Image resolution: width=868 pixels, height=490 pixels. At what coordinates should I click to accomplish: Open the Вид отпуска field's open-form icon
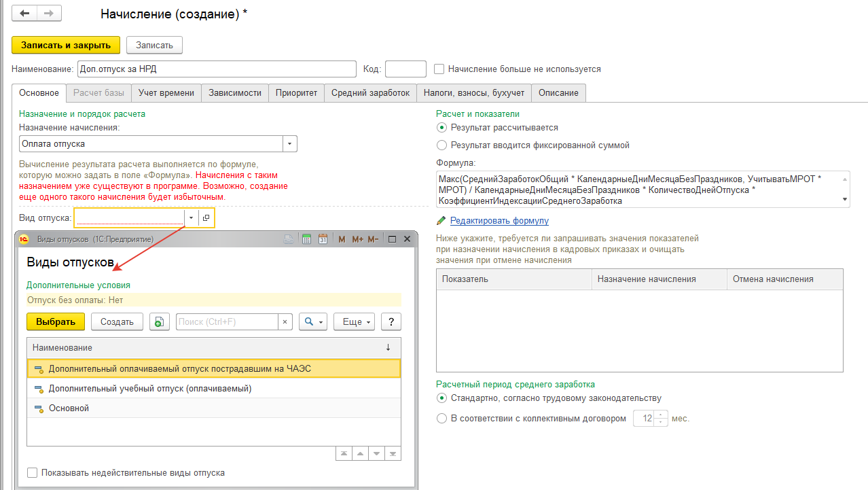tap(206, 217)
